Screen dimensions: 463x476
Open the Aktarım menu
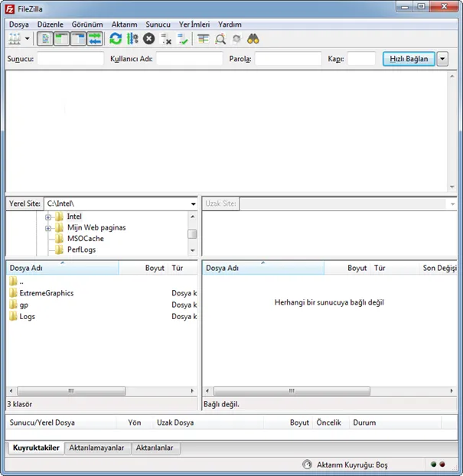point(125,24)
